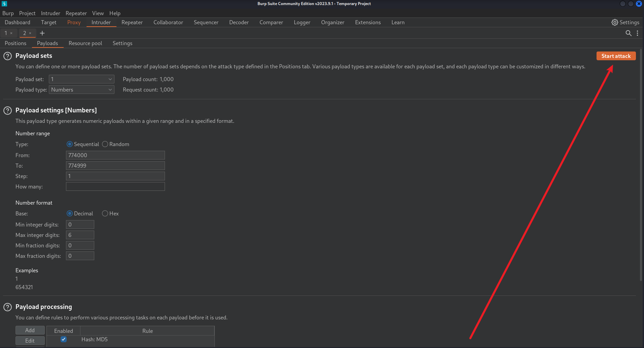
Task: Click the To field containing 774999
Action: pos(115,166)
